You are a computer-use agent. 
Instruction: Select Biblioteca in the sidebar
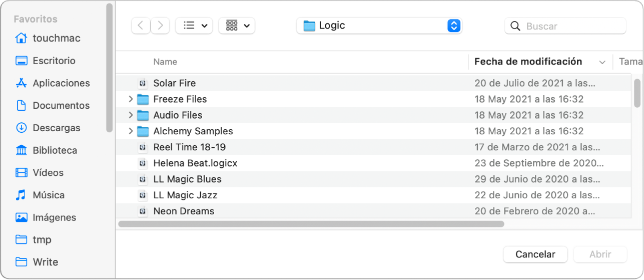pyautogui.click(x=55, y=150)
